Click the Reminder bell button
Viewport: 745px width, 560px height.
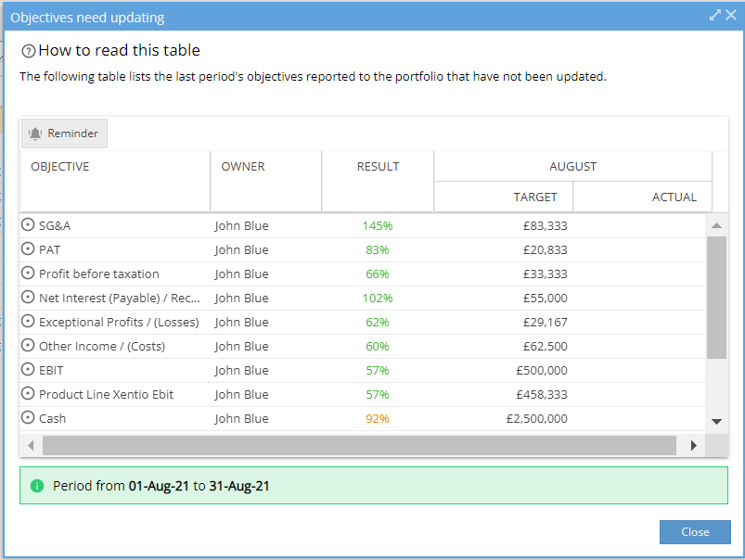click(x=64, y=134)
